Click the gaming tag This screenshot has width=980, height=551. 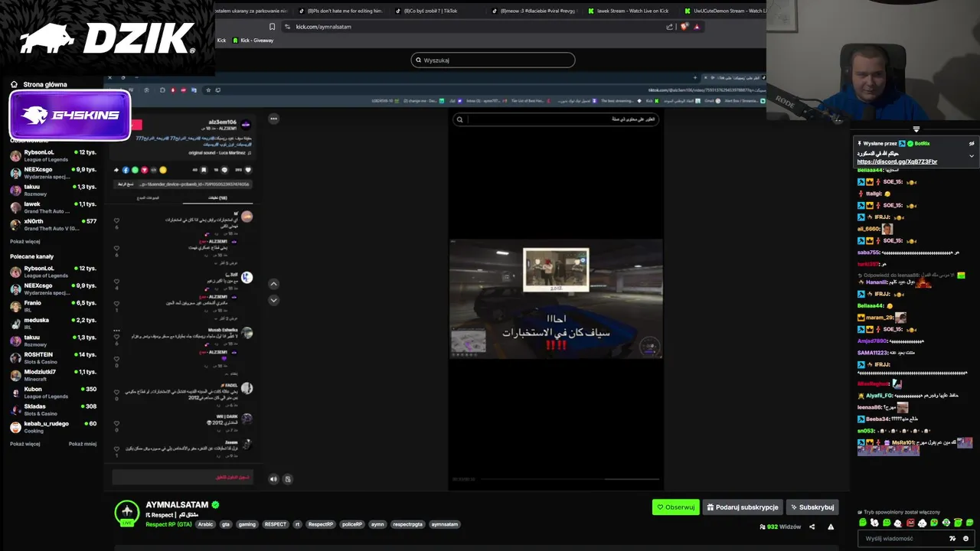pos(247,524)
